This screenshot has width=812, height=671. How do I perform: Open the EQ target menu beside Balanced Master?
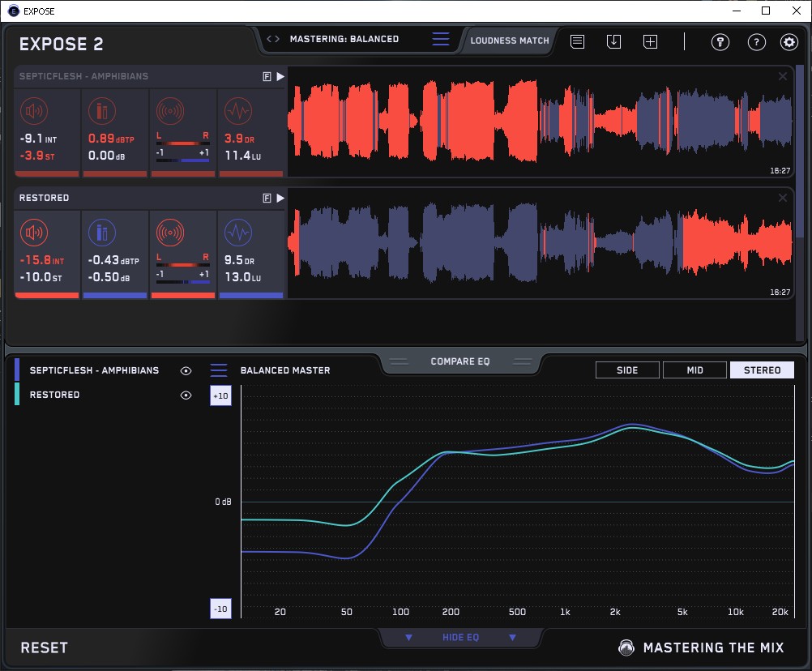pos(219,370)
